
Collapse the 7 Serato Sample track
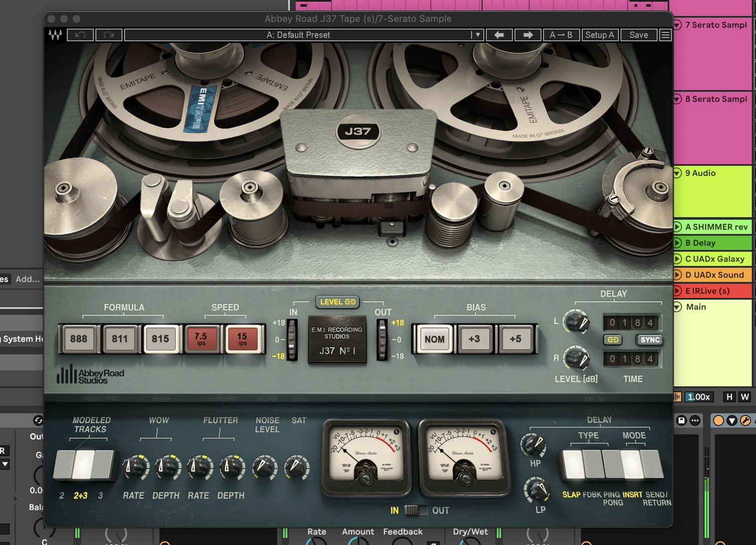[x=678, y=25]
